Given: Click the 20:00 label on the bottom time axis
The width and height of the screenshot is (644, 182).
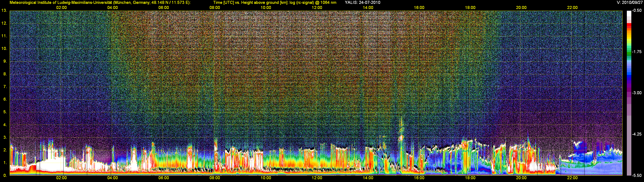Looking at the screenshot, I should click(521, 178).
